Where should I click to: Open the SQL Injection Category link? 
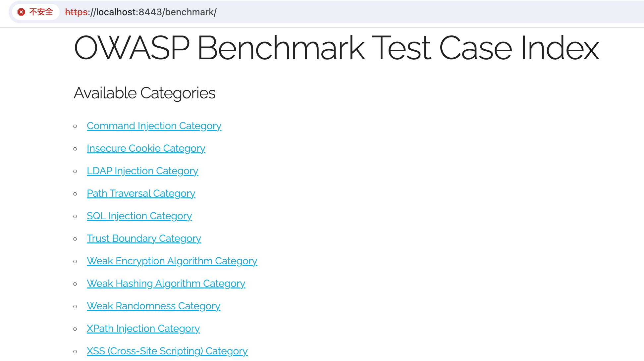click(139, 216)
